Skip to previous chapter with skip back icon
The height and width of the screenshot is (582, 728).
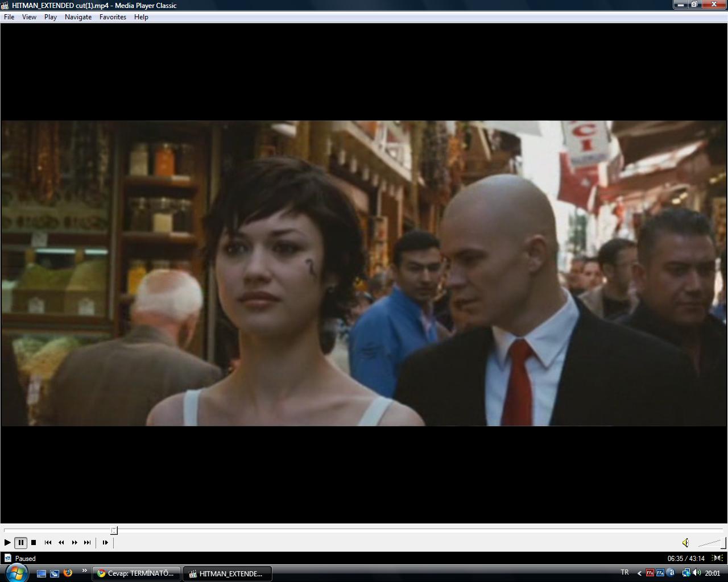click(48, 543)
